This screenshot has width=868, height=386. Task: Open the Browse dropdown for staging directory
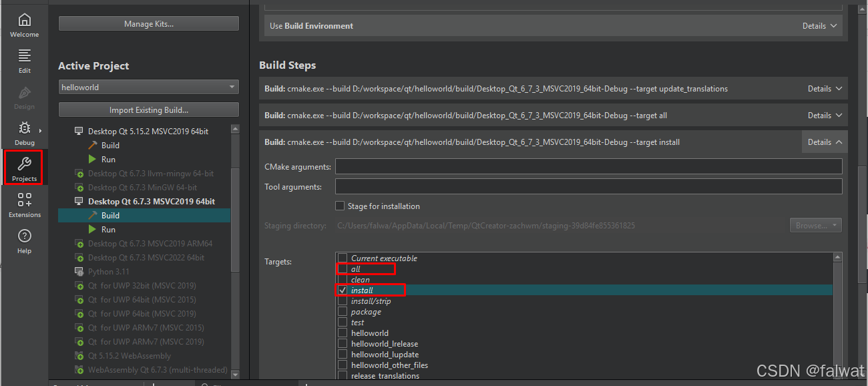click(x=815, y=226)
